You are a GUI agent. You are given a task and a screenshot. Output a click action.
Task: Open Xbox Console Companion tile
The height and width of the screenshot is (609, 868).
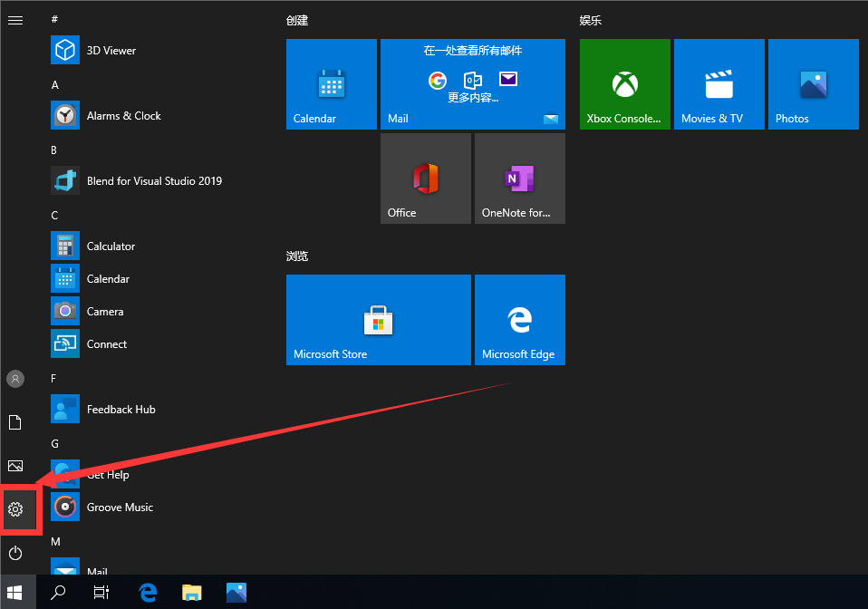coord(625,84)
